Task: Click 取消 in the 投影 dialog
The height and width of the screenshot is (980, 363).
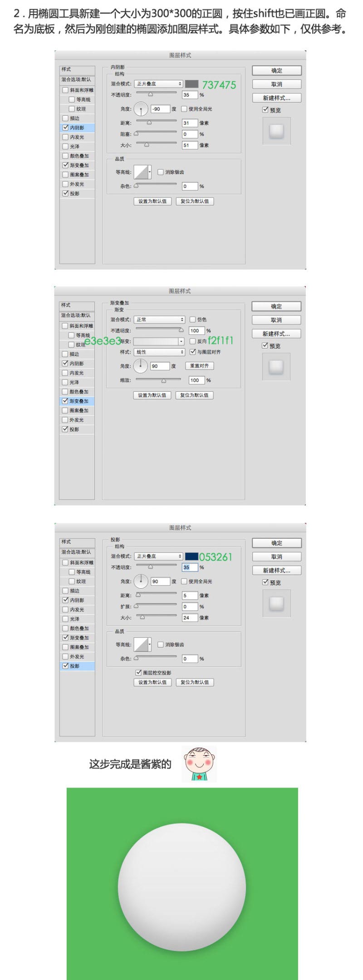Action: [x=277, y=556]
